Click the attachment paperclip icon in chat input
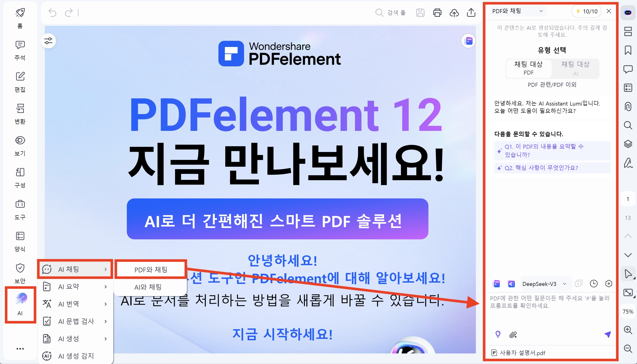This screenshot has width=637, height=364. [x=513, y=335]
